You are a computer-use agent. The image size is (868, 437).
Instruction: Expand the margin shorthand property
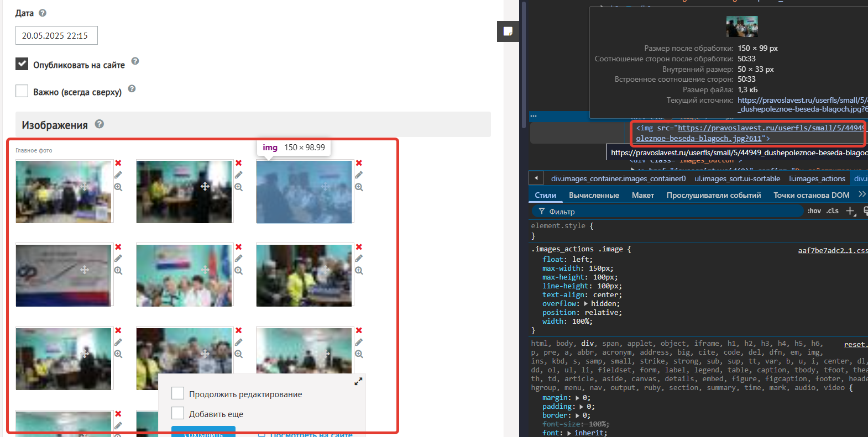(x=578, y=398)
